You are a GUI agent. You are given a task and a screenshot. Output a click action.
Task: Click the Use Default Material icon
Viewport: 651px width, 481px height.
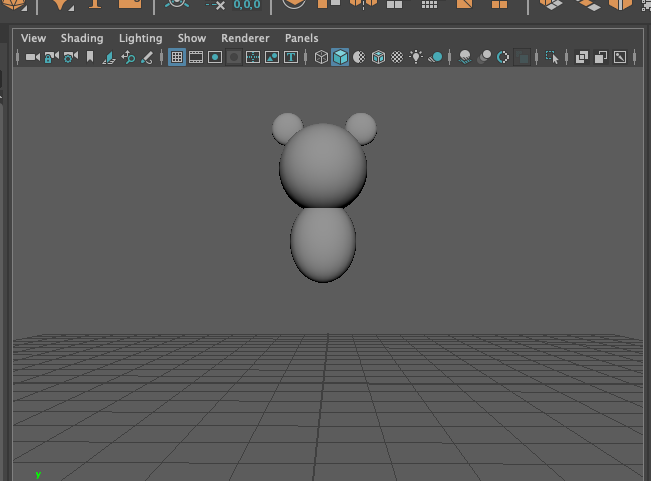pos(359,57)
